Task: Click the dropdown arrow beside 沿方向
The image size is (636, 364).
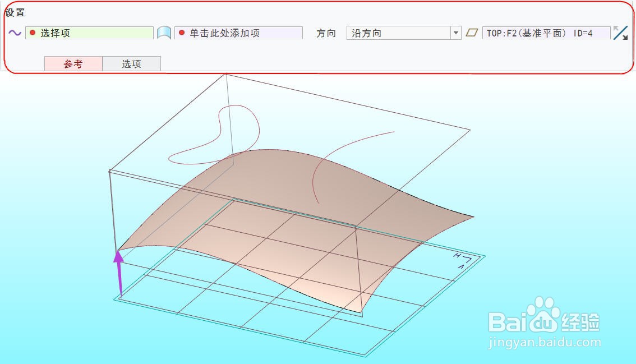Action: [456, 33]
